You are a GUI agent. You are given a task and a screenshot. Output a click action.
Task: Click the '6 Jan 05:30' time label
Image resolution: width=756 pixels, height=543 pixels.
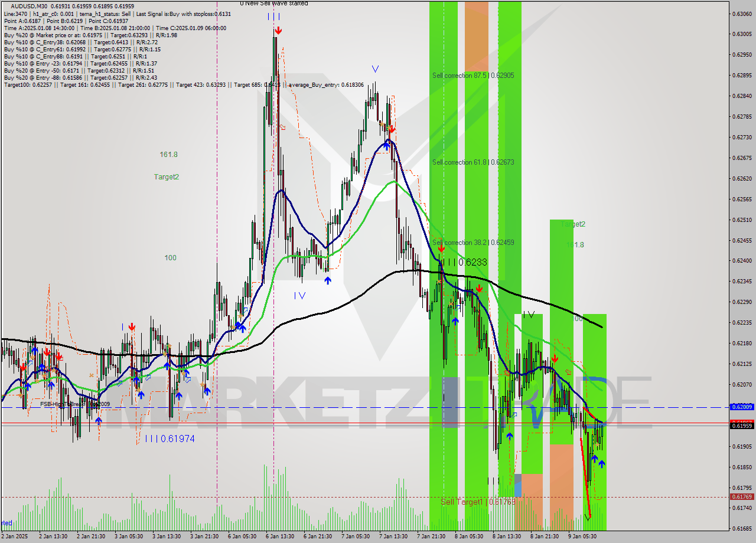[x=242, y=537]
